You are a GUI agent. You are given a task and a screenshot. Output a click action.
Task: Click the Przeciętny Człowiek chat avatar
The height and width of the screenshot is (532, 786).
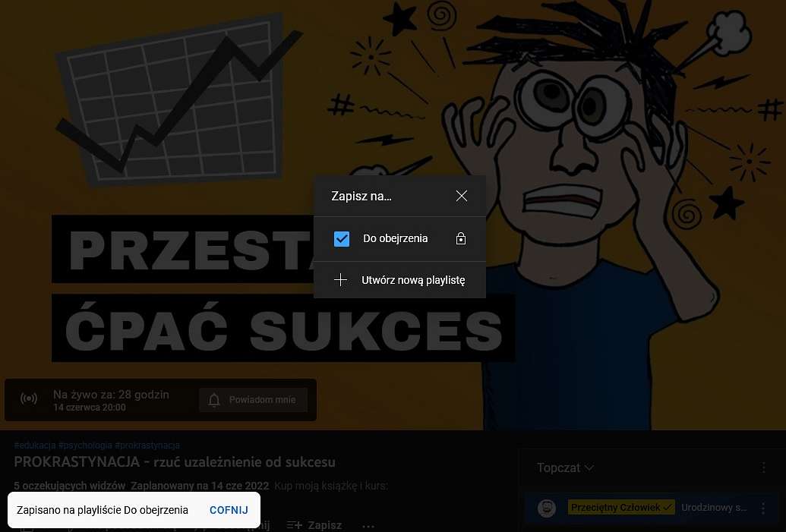pyautogui.click(x=547, y=508)
